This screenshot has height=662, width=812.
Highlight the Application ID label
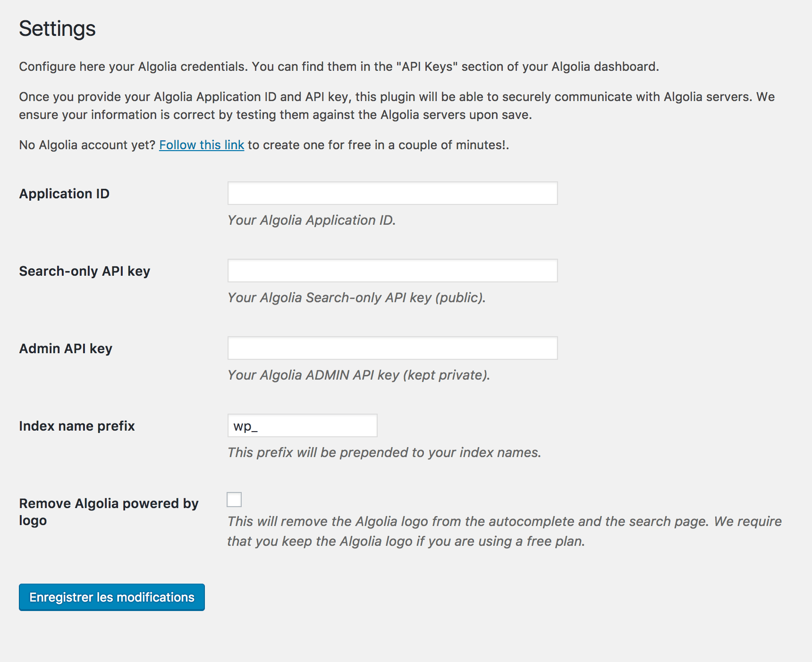[64, 193]
